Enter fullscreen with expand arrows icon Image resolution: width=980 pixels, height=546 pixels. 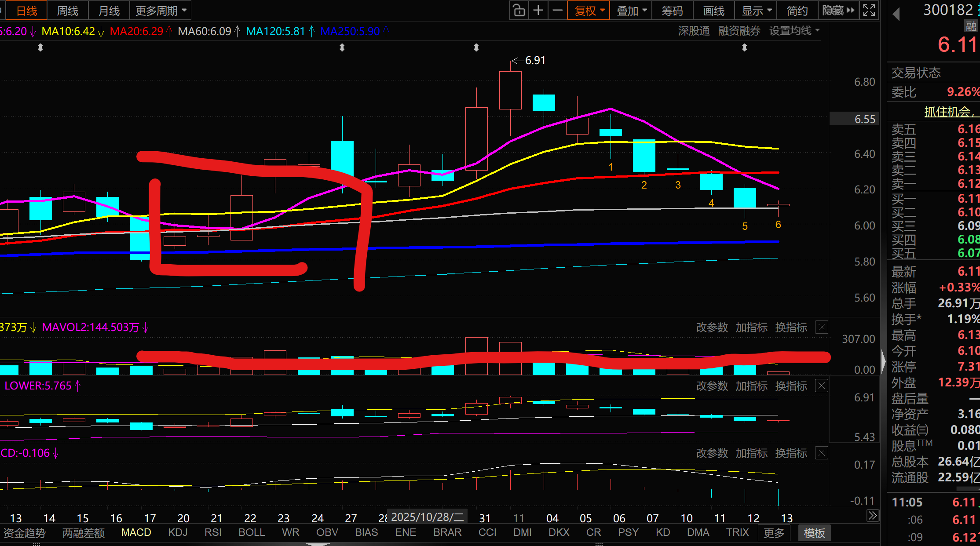(869, 11)
